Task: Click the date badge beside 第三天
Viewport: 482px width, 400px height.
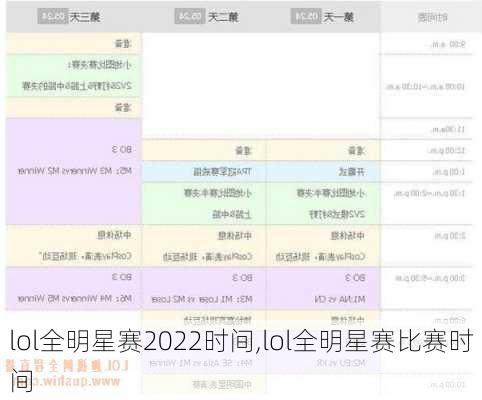Action: click(53, 17)
